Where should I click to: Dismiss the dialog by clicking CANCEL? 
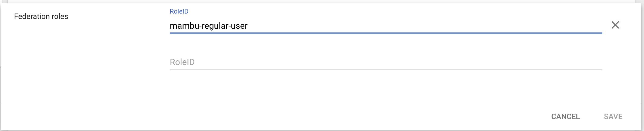pos(565,116)
